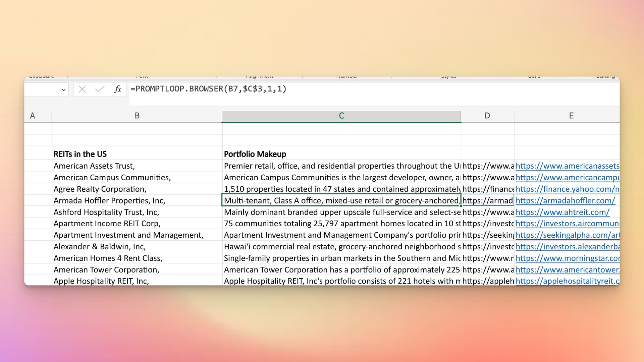This screenshot has height=362, width=644.
Task: Open the finance.yahoo.com hyperlink
Action: point(568,189)
